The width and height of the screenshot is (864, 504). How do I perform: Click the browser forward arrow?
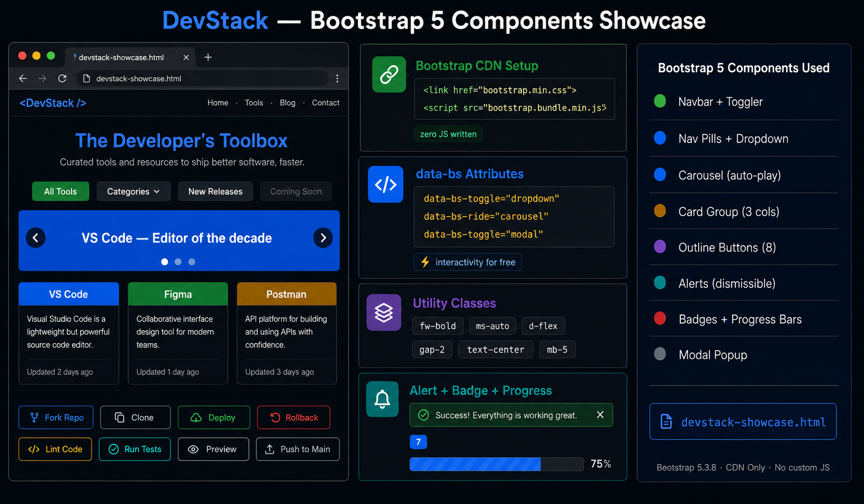coord(42,78)
